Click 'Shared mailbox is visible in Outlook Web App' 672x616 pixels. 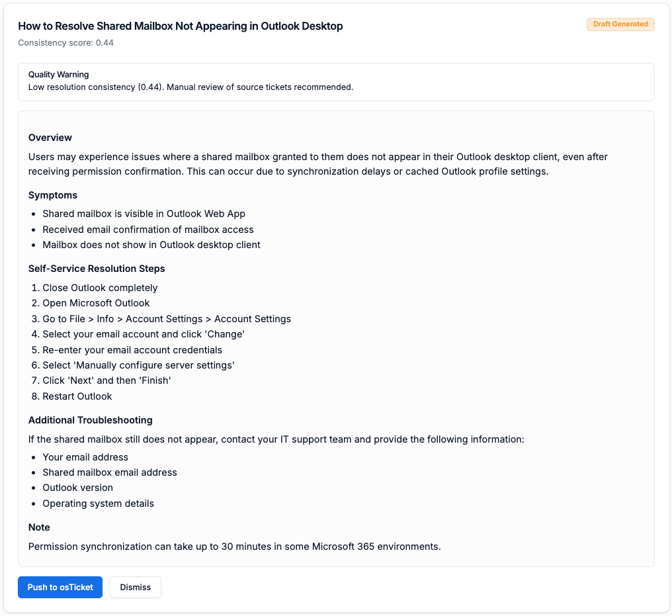(144, 214)
